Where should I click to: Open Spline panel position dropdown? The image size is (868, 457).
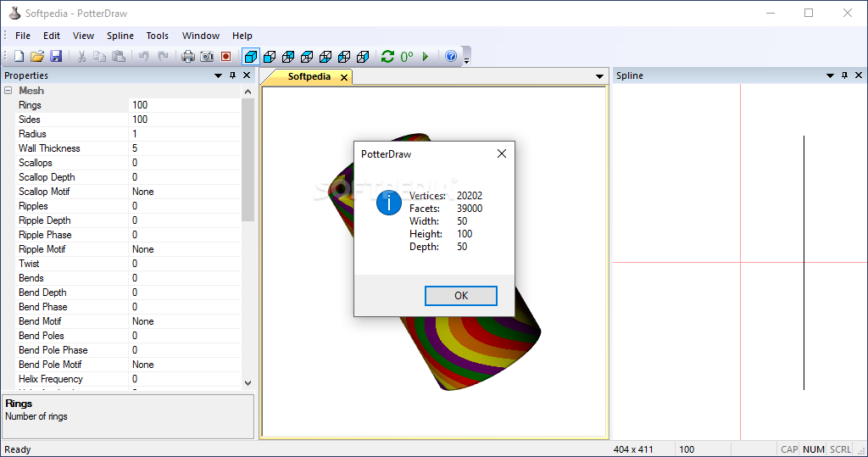[830, 75]
